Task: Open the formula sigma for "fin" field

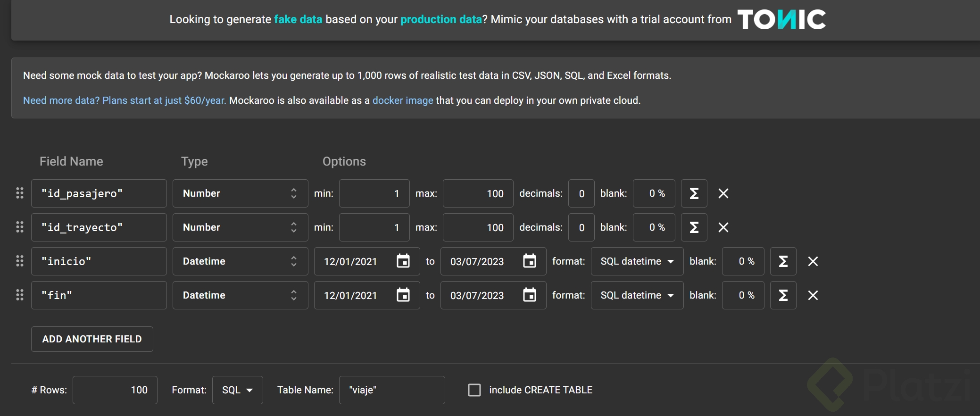Action: (783, 295)
